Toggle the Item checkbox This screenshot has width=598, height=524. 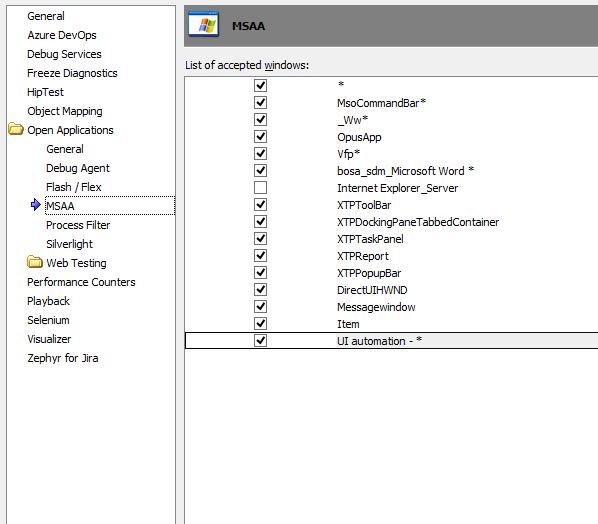(260, 323)
